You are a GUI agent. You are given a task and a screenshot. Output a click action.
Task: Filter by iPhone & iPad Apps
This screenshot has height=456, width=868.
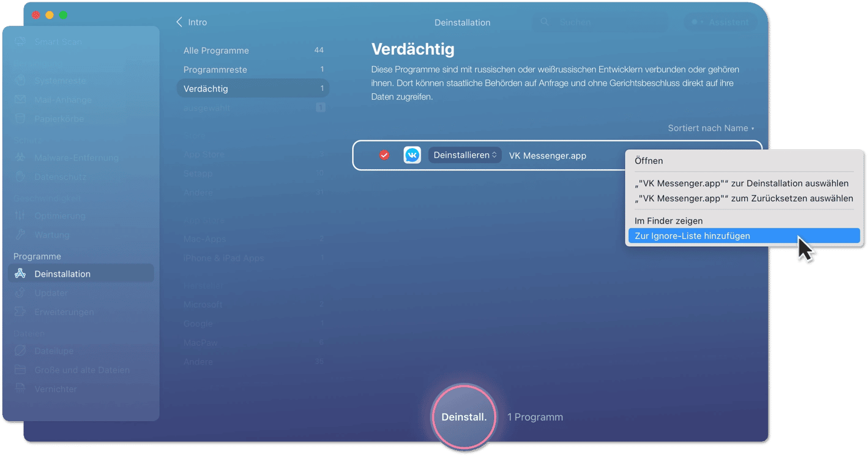pyautogui.click(x=253, y=258)
